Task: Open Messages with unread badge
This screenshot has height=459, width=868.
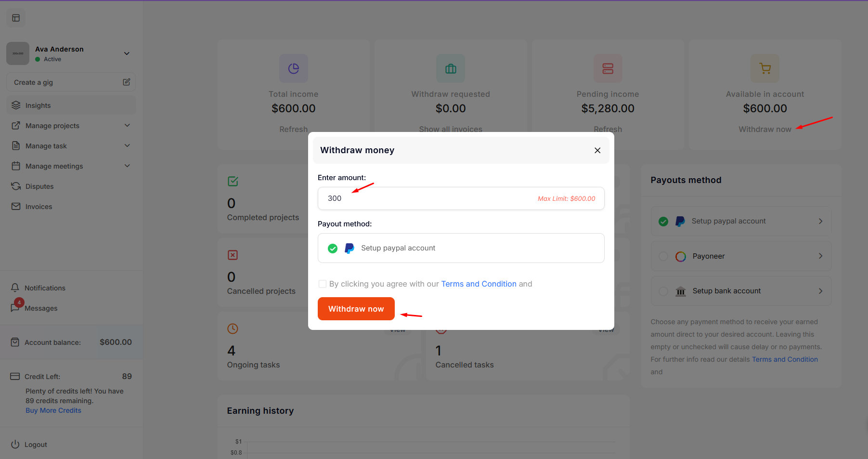Action: click(16, 307)
